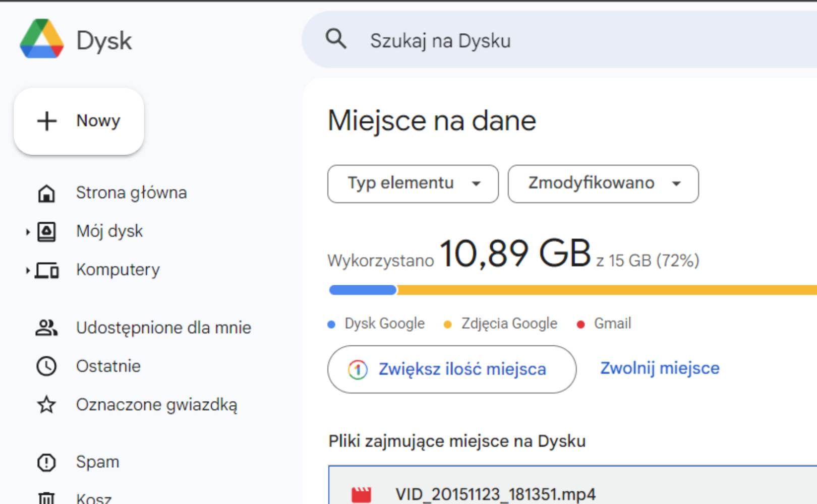817x504 pixels.
Task: Open Kosz trash section
Action: click(94, 498)
